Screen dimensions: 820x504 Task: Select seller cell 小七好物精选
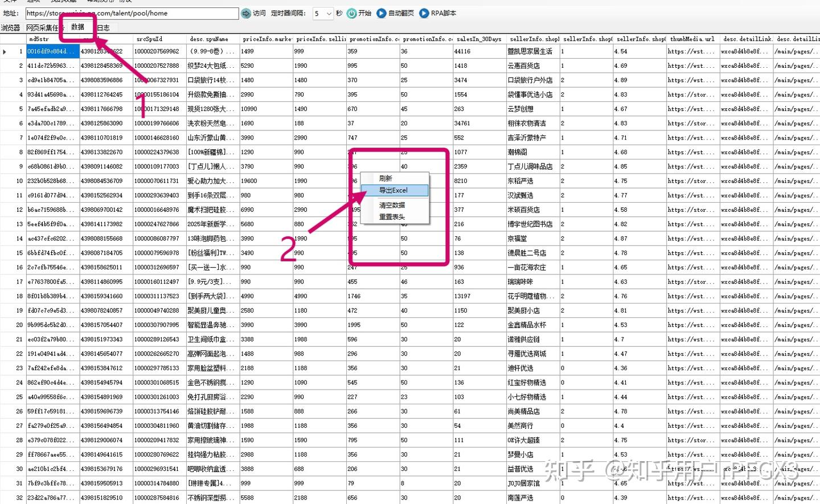pyautogui.click(x=533, y=397)
